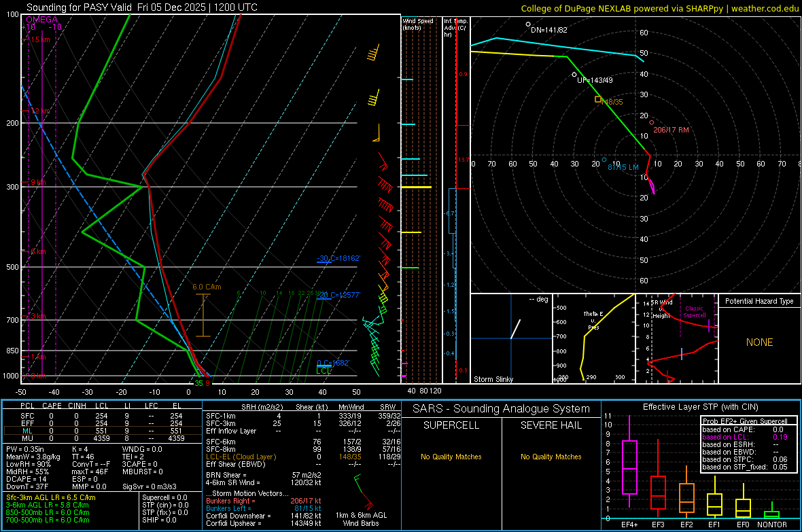This screenshot has height=532, width=802.
Task: Click the '12 km' height marker
Action: (x=40, y=111)
